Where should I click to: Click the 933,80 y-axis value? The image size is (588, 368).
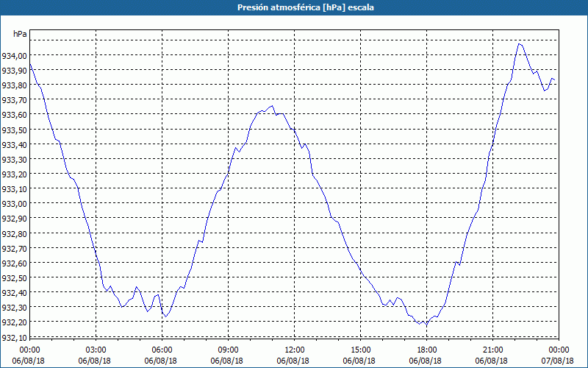pyautogui.click(x=14, y=85)
